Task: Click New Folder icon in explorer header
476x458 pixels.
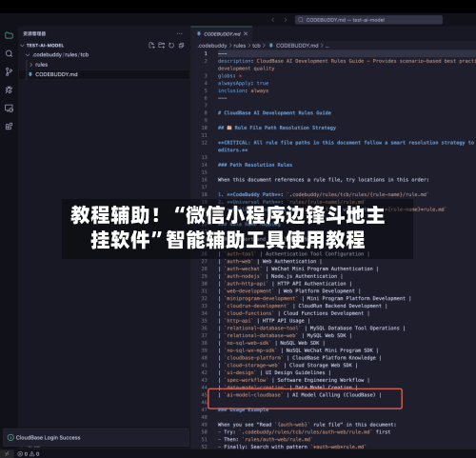Action: pyautogui.click(x=162, y=46)
